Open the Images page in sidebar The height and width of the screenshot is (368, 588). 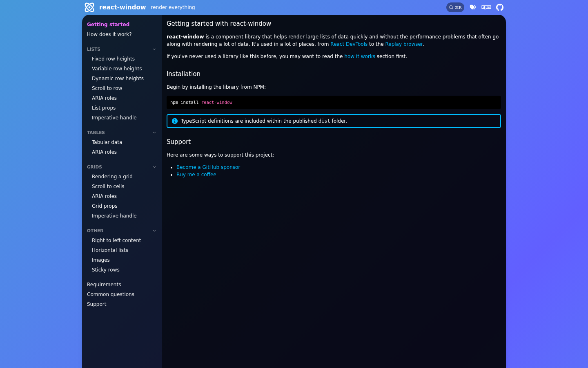tap(101, 260)
